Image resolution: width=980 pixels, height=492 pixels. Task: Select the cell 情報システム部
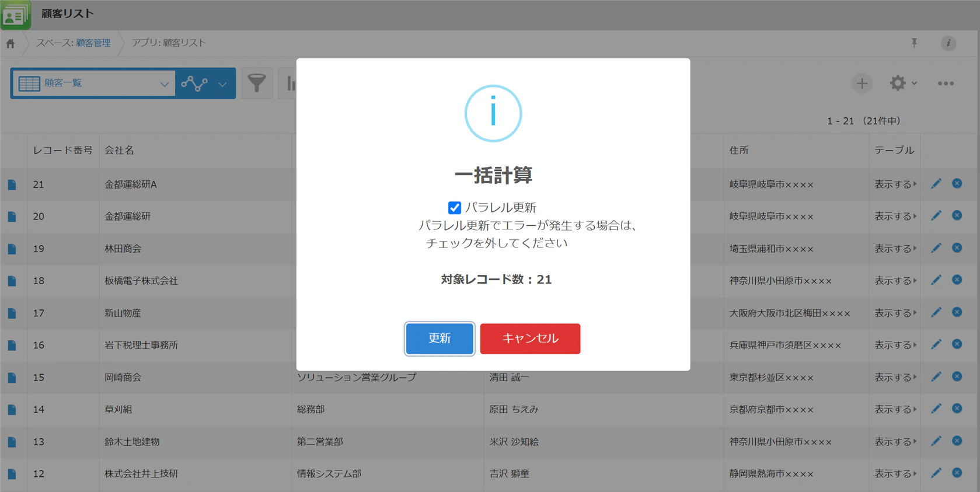329,474
